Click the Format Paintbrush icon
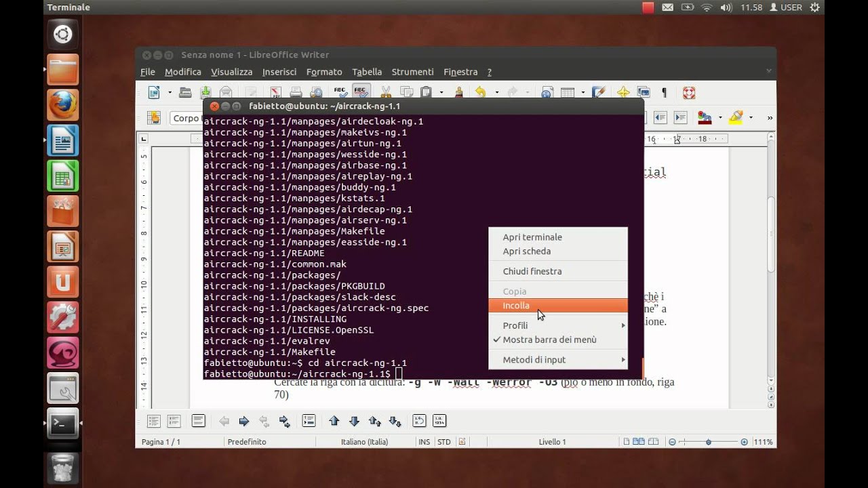Image resolution: width=868 pixels, height=488 pixels. click(459, 92)
